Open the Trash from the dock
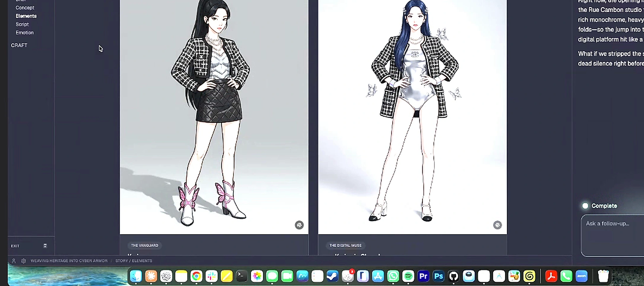Viewport: 644px width, 286px height. tap(603, 276)
